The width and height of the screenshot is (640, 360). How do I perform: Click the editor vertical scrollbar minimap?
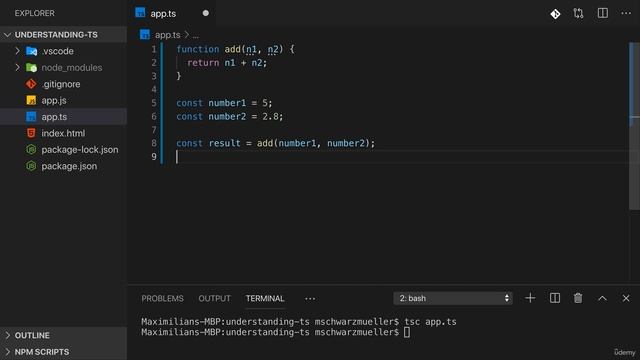point(634,127)
